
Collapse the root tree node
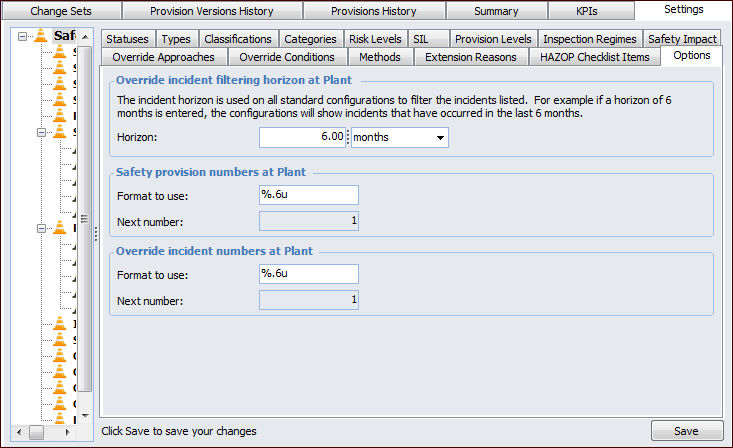pos(23,36)
